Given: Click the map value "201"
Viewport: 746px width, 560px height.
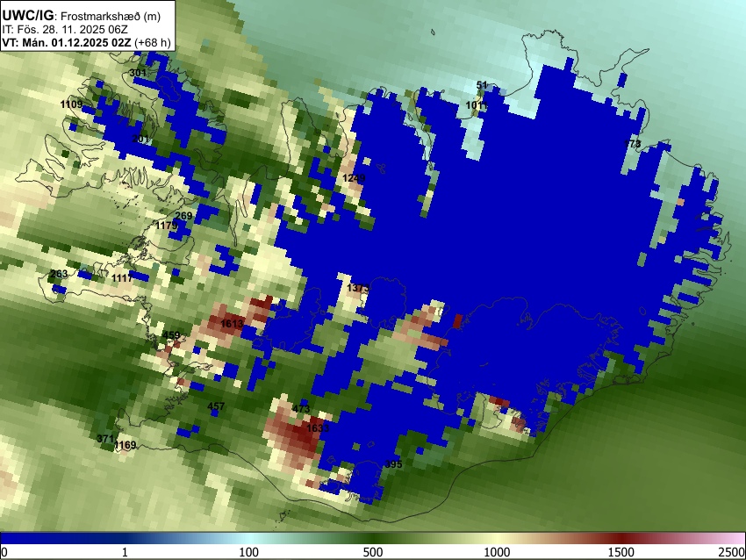Looking at the screenshot, I should click(x=140, y=139).
